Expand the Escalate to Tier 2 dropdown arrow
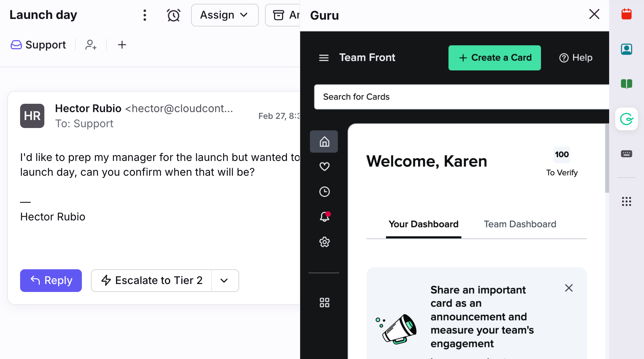The width and height of the screenshot is (644, 359). point(224,281)
